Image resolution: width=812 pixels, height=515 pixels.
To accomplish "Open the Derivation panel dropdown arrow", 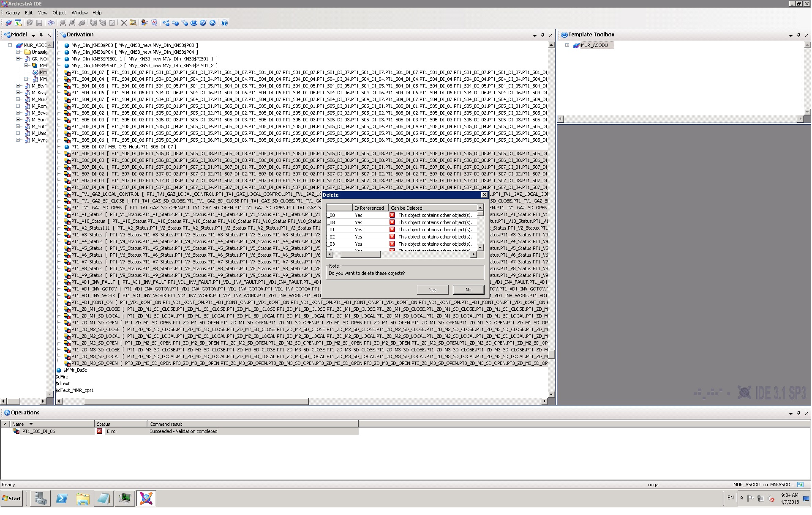I will pos(535,36).
